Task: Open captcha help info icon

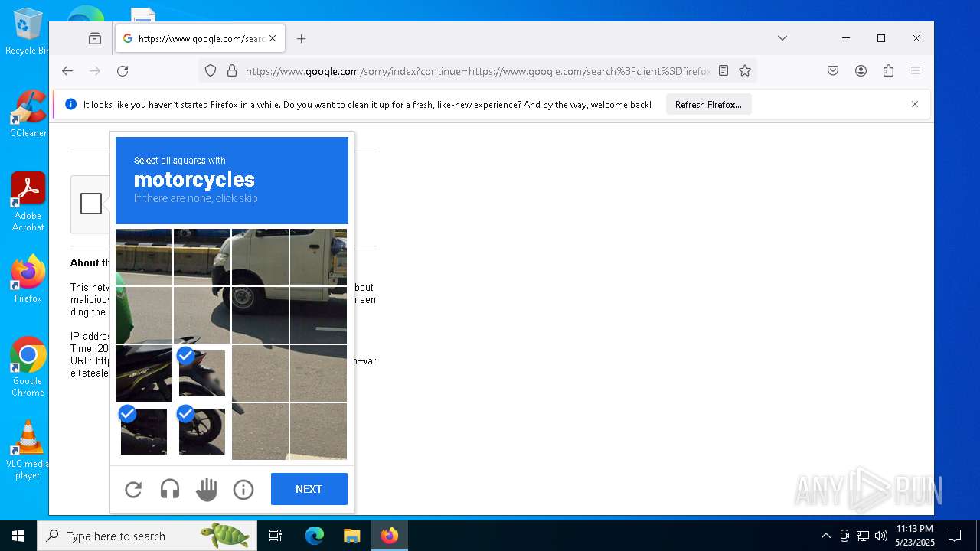Action: pyautogui.click(x=243, y=489)
